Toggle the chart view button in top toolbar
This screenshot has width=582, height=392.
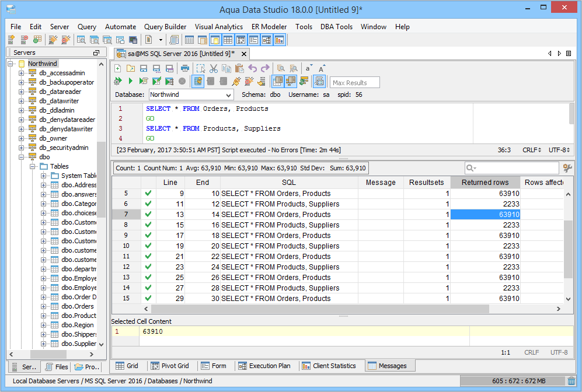279,40
